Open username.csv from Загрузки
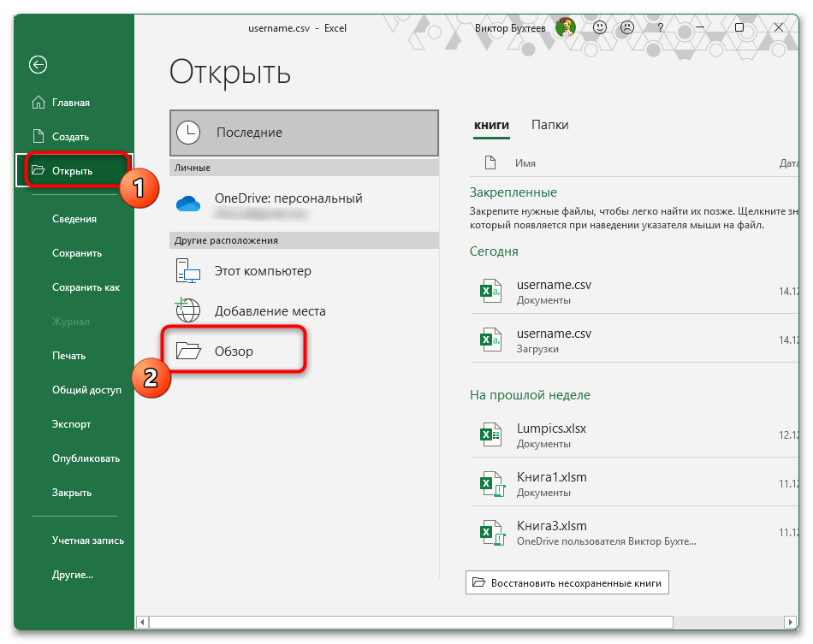This screenshot has width=813, height=644. pos(634,340)
